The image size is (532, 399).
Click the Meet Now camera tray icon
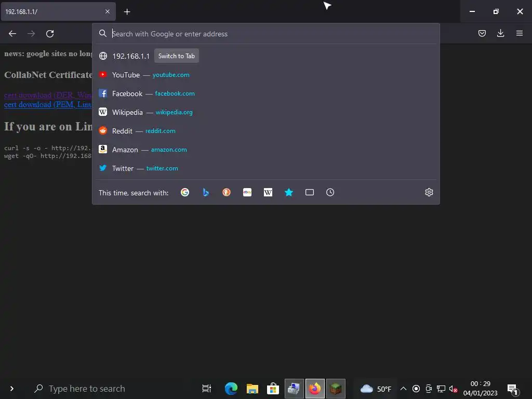tap(429, 389)
